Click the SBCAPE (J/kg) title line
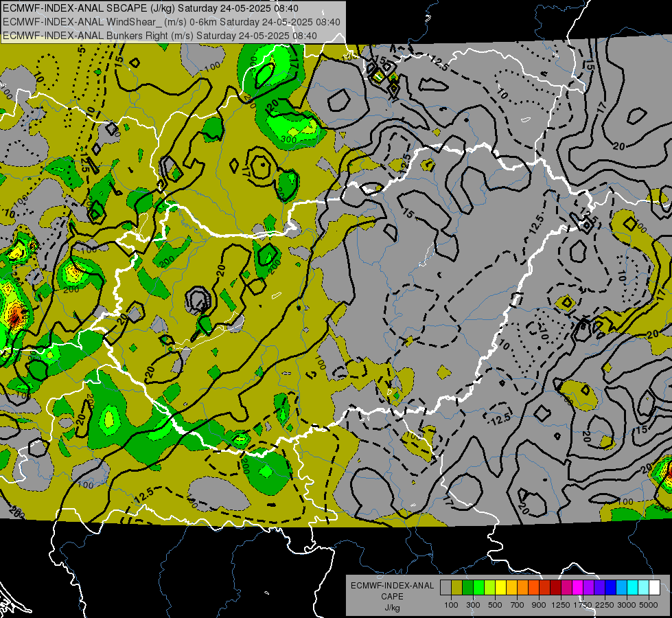Image resolution: width=672 pixels, height=618 pixels. [x=150, y=8]
